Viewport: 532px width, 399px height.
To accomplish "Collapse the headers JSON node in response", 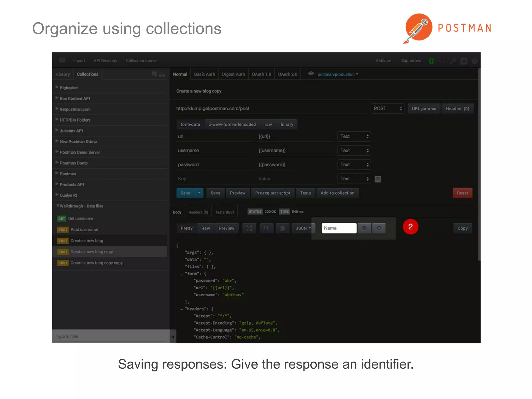I will point(182,309).
